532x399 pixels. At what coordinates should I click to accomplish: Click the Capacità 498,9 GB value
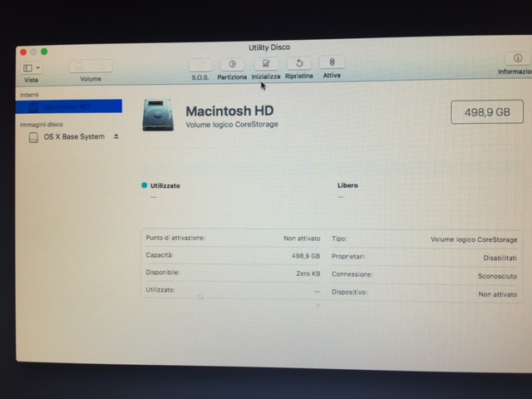[x=306, y=256]
